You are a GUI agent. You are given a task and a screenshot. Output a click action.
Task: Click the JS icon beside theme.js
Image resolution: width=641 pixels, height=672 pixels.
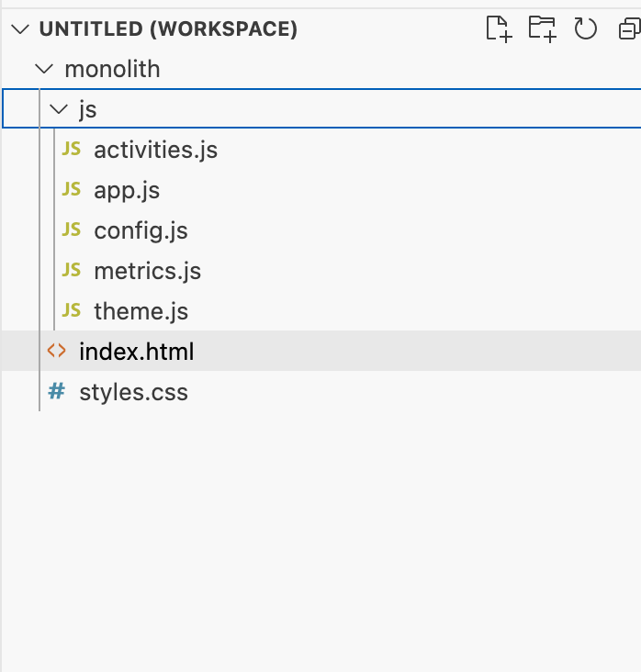(x=72, y=310)
